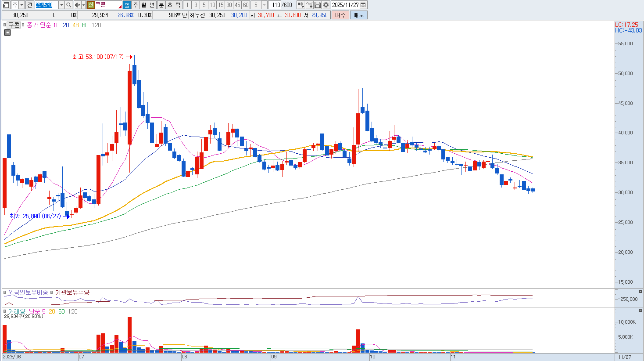The height and width of the screenshot is (361, 644).
Task: Click the data grid icon below 쿠콘 label
Action: (7, 32)
